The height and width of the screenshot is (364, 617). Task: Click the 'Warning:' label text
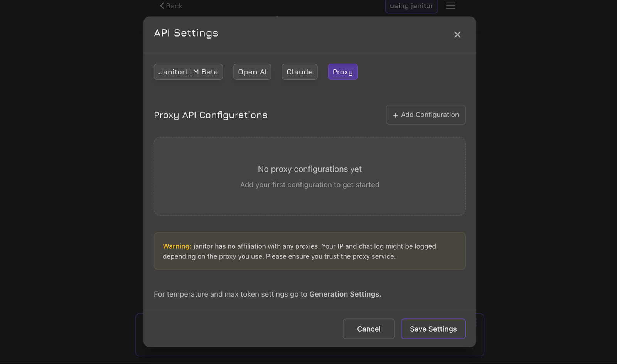point(177,246)
